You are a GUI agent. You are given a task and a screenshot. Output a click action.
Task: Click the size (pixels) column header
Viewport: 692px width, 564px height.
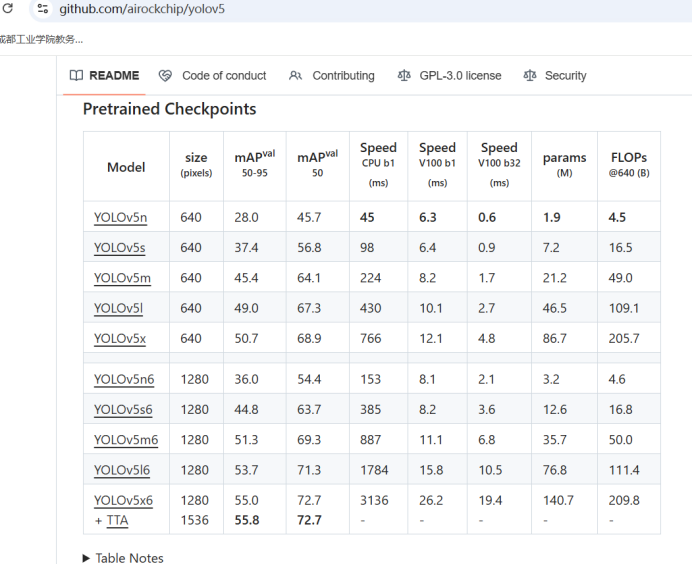(x=196, y=165)
